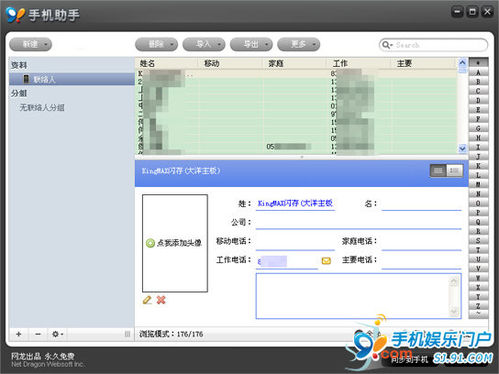This screenshot has width=499, height=374.
Task: Jump to contacts under letter A
Action: coord(478,72)
